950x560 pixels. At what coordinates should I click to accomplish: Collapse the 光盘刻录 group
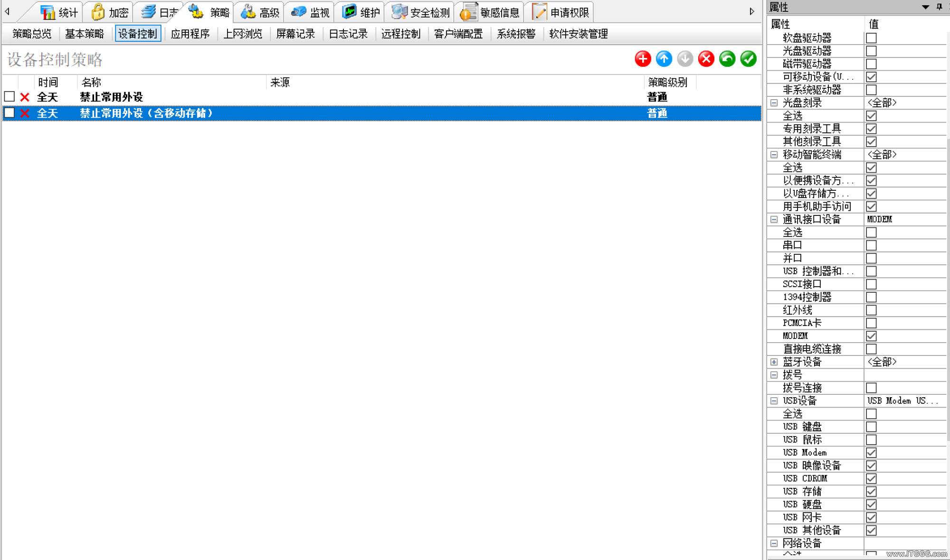pyautogui.click(x=774, y=103)
